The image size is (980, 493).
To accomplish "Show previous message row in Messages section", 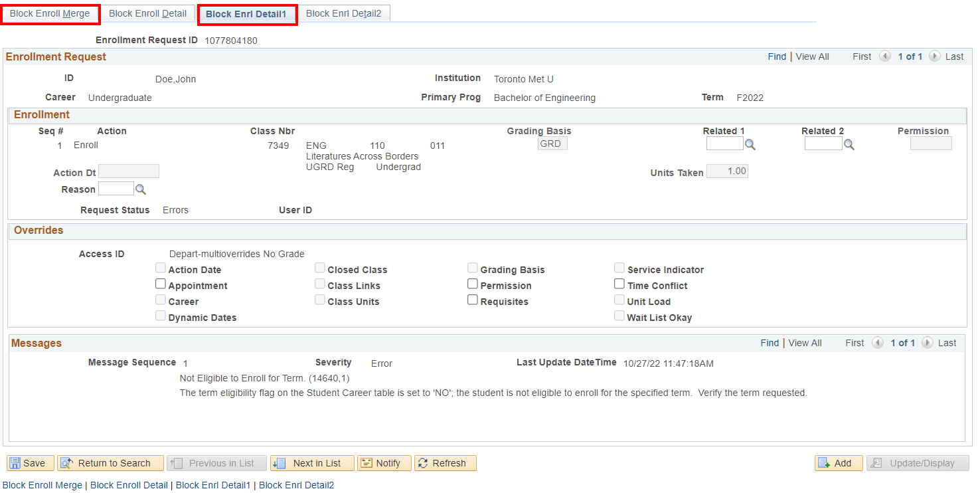I will (877, 343).
